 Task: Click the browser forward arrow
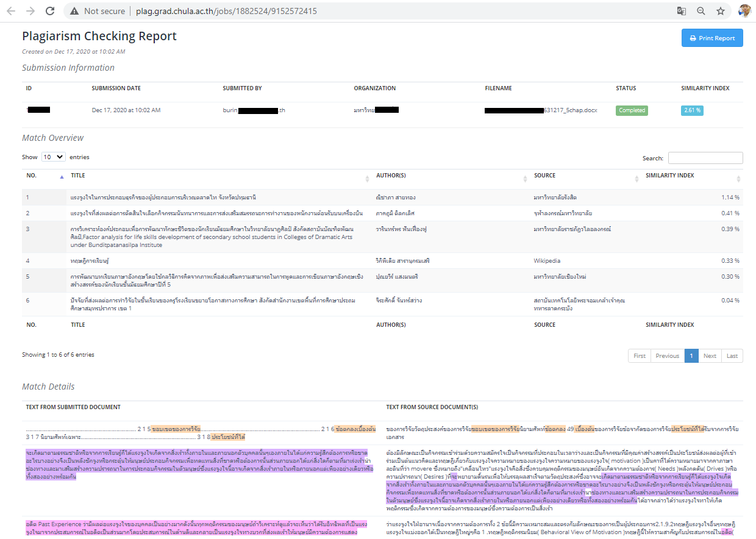tap(30, 11)
